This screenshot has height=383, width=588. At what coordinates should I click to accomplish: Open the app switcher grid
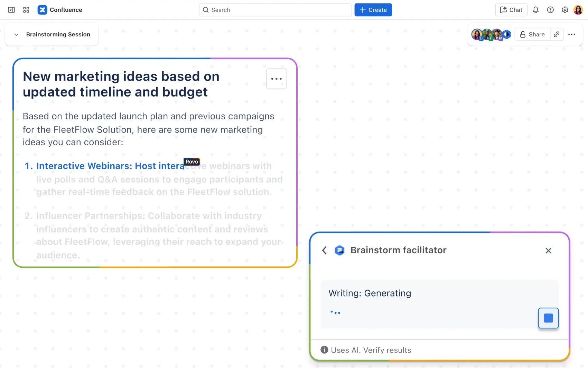pyautogui.click(x=26, y=10)
